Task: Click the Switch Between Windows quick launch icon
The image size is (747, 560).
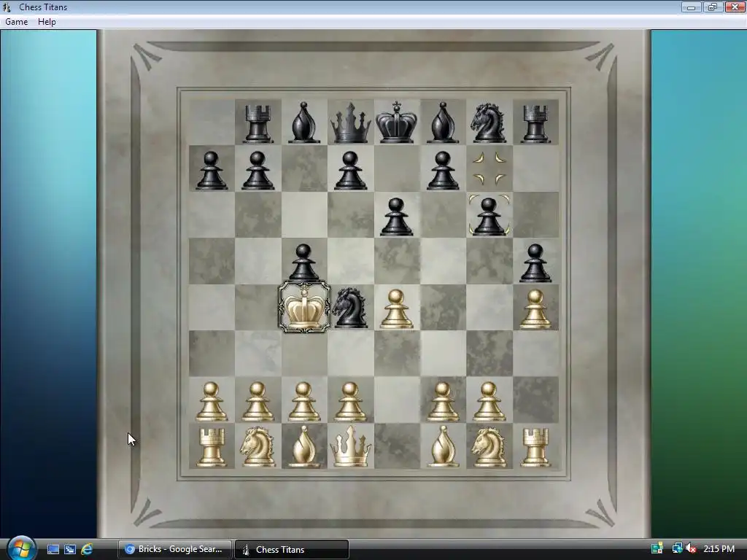Action: pyautogui.click(x=70, y=549)
